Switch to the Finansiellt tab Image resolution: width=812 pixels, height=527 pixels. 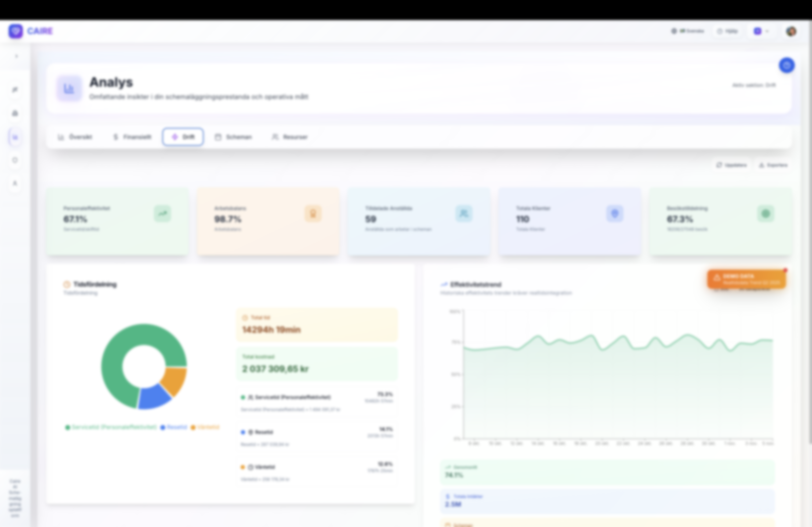132,137
